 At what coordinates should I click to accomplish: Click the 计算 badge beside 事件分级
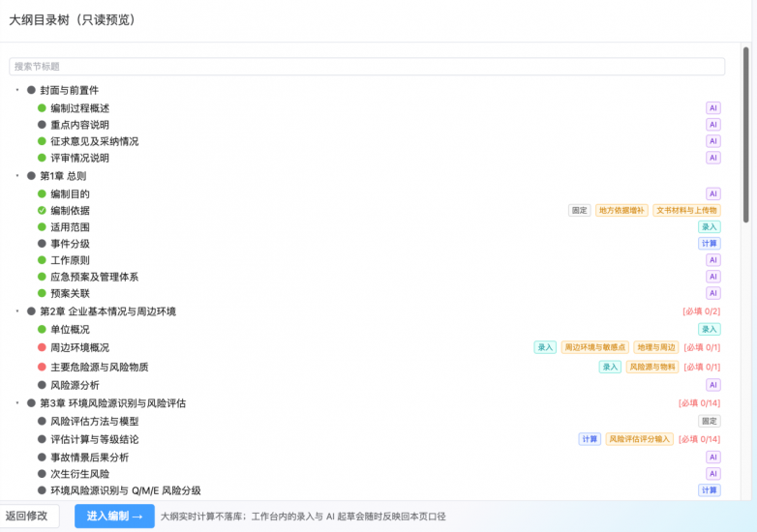(x=709, y=244)
